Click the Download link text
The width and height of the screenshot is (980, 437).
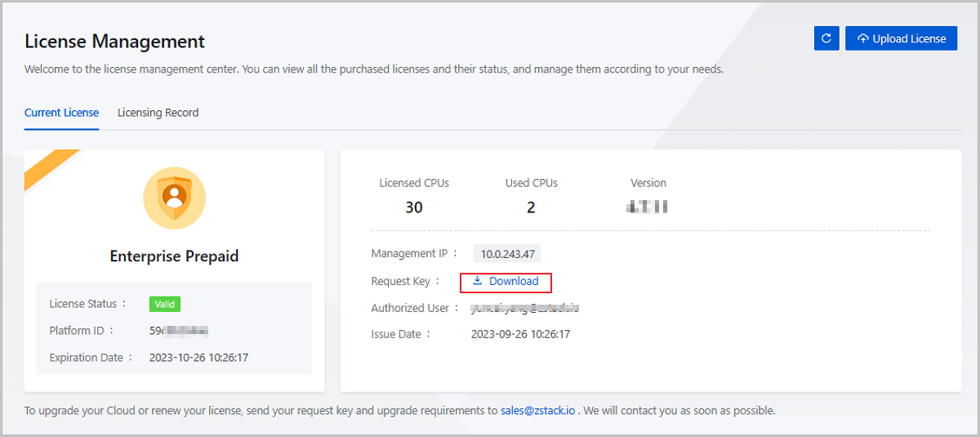click(514, 281)
